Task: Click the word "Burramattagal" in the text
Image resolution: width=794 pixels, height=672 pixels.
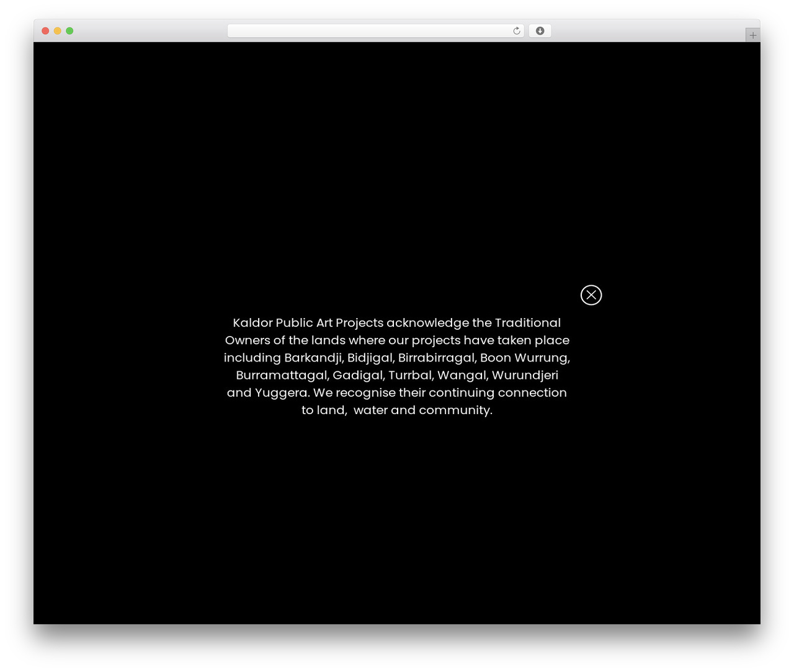Action: click(x=282, y=375)
